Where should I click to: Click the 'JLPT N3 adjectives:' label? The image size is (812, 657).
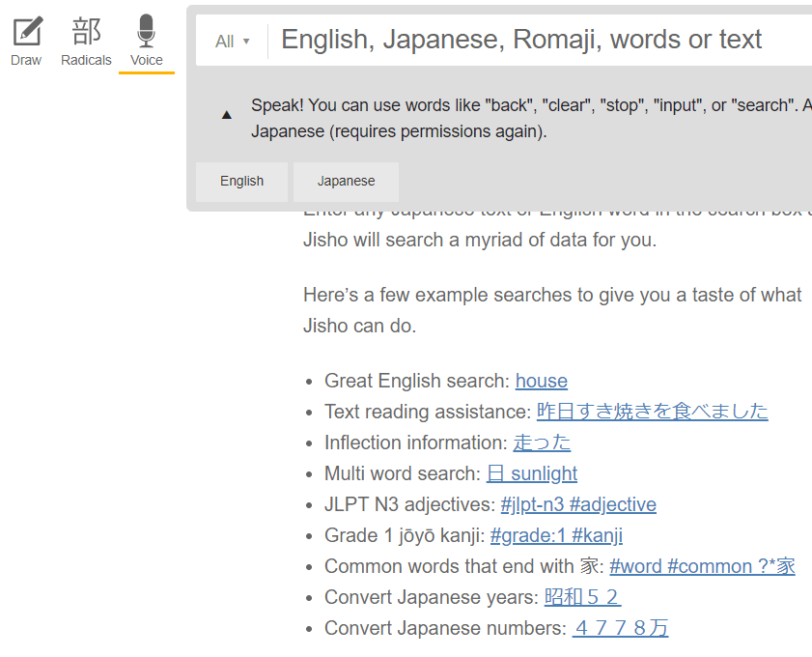point(410,504)
